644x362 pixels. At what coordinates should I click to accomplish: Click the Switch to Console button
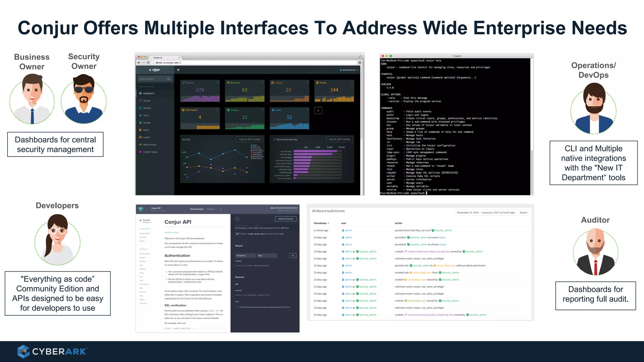tap(286, 219)
